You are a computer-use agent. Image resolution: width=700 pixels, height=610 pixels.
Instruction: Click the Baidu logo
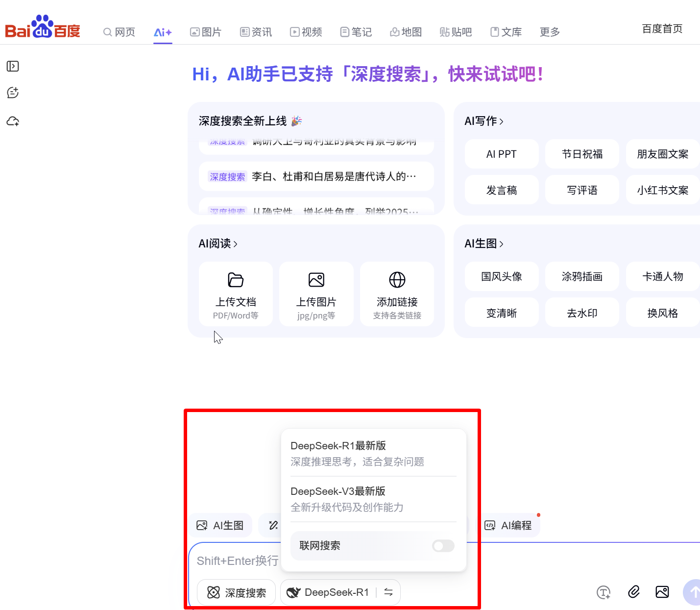pyautogui.click(x=42, y=27)
